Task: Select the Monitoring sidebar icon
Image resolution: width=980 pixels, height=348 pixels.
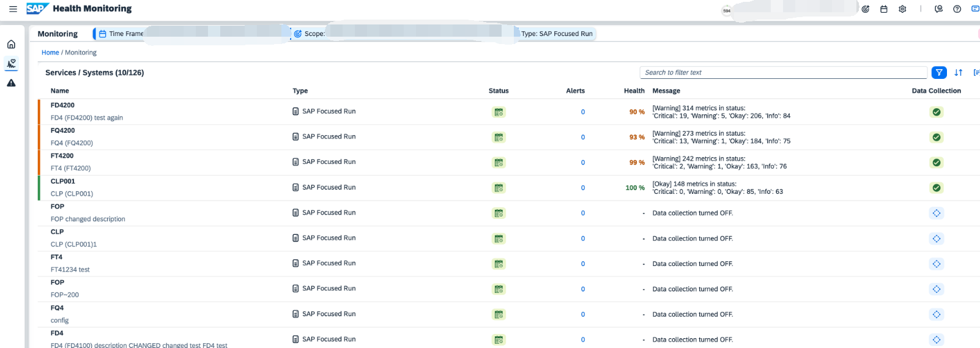Action: coord(11,64)
